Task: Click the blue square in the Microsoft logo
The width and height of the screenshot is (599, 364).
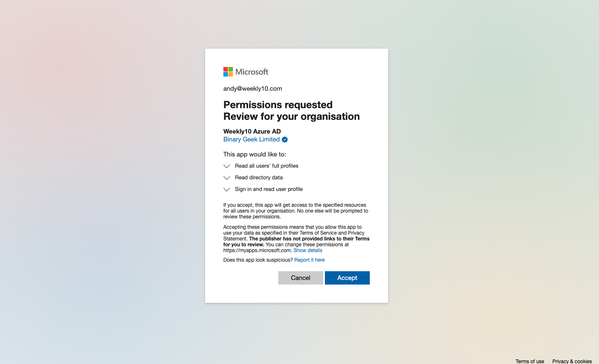Action: coord(225,74)
